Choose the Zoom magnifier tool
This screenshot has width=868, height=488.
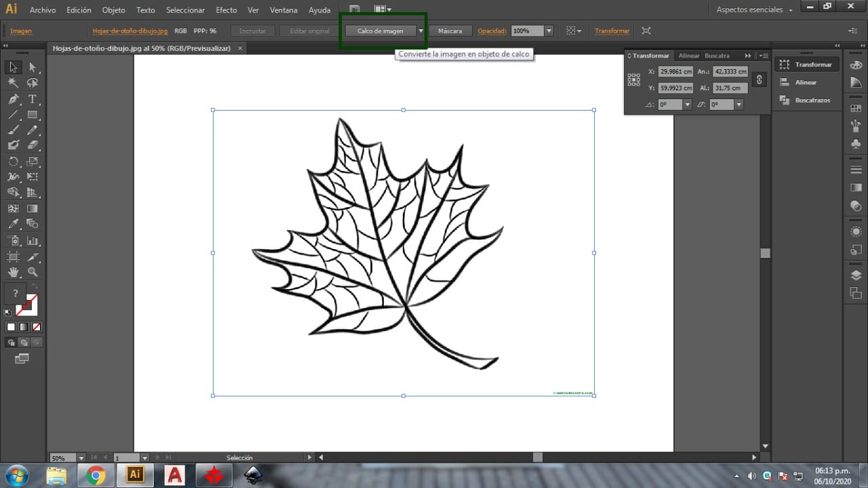32,272
